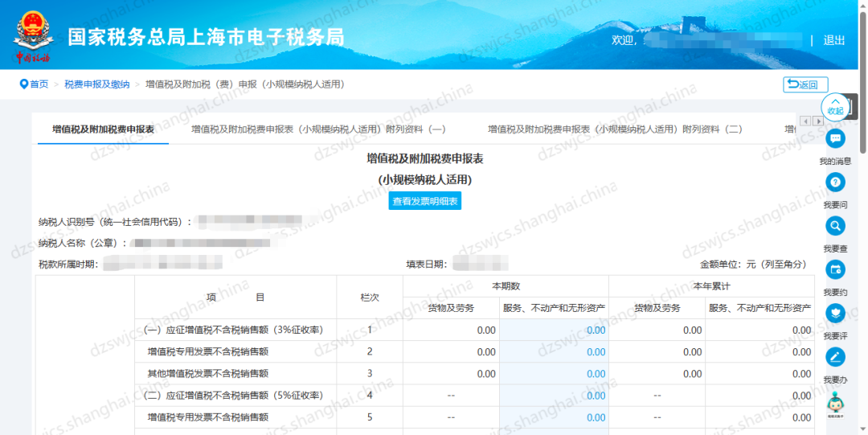868x435 pixels.
Task: Click the 我要评 rating icon
Action: (835, 313)
